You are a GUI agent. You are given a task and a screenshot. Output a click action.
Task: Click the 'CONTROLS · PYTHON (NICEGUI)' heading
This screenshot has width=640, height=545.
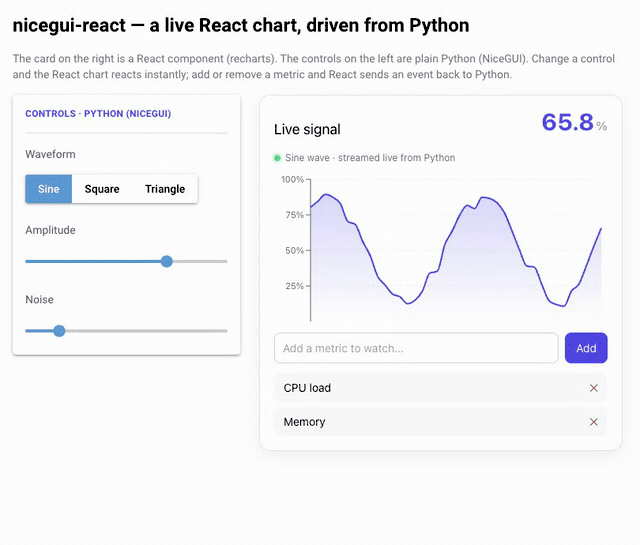(98, 114)
